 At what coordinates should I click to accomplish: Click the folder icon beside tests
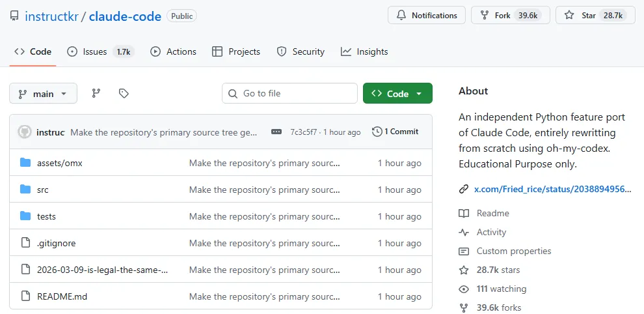pyautogui.click(x=25, y=216)
